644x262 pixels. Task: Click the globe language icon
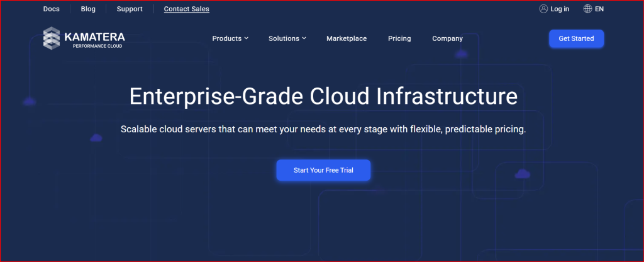tap(587, 9)
